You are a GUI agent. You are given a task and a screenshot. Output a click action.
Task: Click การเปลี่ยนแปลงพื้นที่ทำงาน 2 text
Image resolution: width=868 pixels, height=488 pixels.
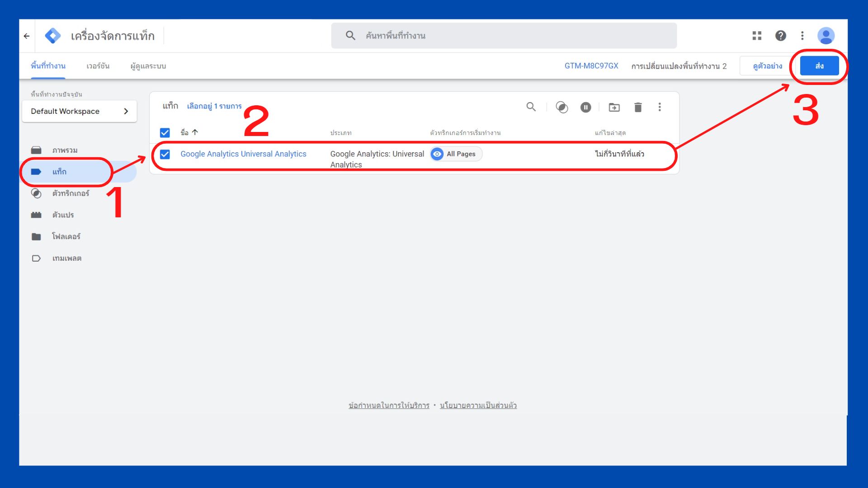point(679,66)
